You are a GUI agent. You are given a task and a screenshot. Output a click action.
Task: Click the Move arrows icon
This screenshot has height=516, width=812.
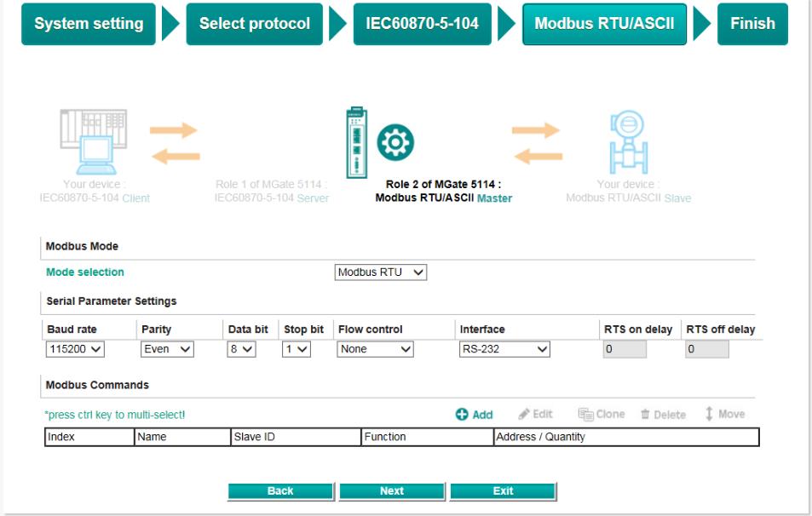(709, 414)
